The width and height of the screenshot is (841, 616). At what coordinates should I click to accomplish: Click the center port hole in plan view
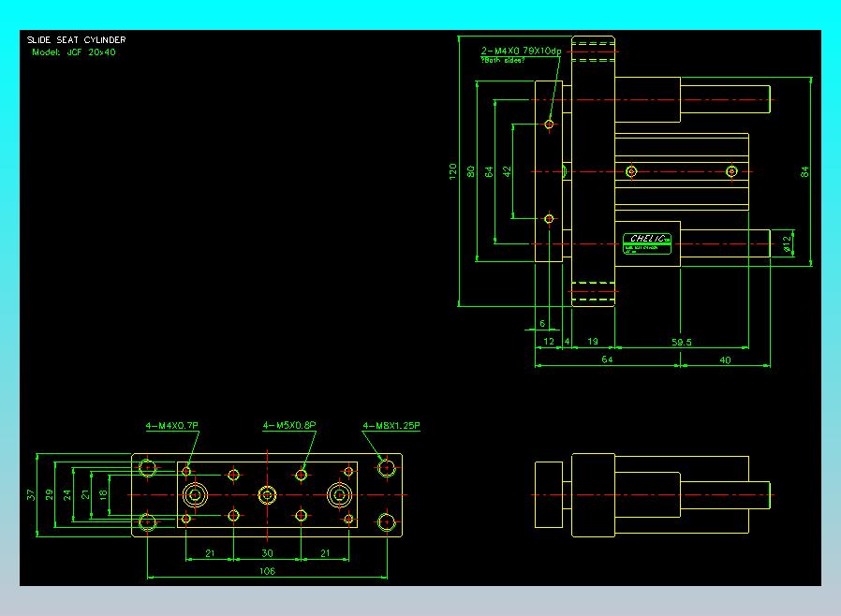(x=268, y=494)
